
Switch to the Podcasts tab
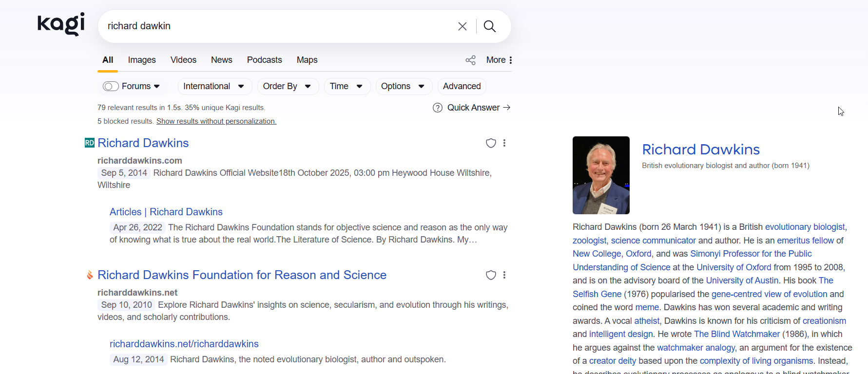coord(264,60)
